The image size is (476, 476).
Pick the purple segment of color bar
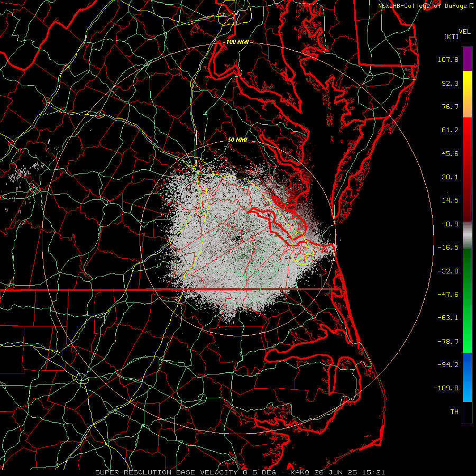point(467,59)
